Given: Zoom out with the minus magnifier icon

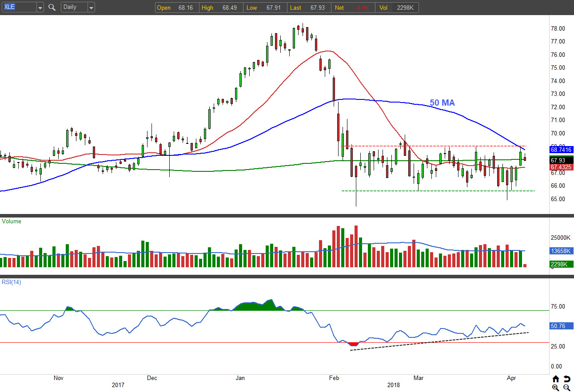Looking at the screenshot, I should tap(567, 388).
